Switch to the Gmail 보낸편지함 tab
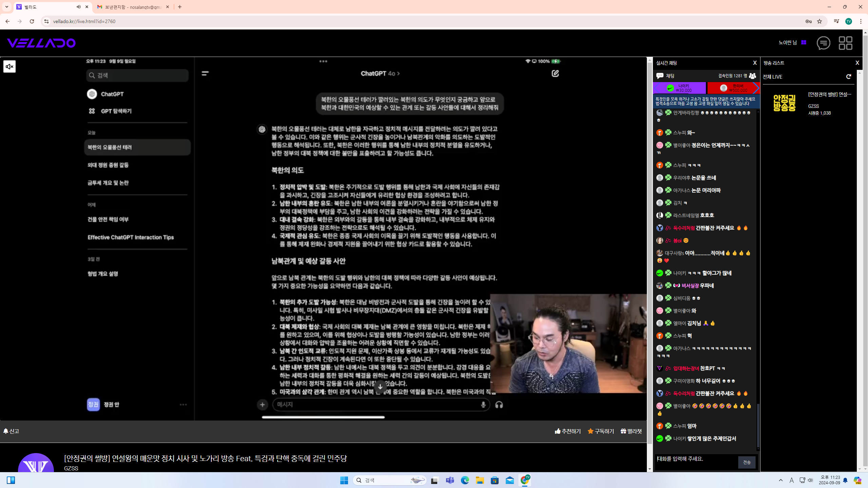 [134, 7]
